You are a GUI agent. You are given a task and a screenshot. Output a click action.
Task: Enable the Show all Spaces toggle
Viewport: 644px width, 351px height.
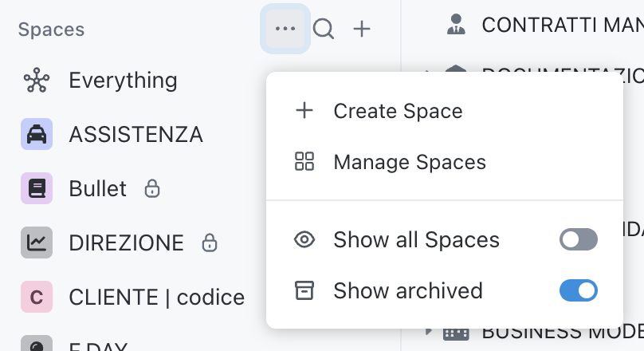[x=579, y=239]
